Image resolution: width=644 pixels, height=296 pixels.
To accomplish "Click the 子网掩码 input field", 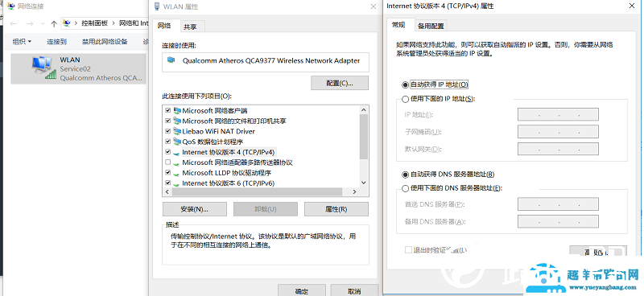I will (x=558, y=132).
